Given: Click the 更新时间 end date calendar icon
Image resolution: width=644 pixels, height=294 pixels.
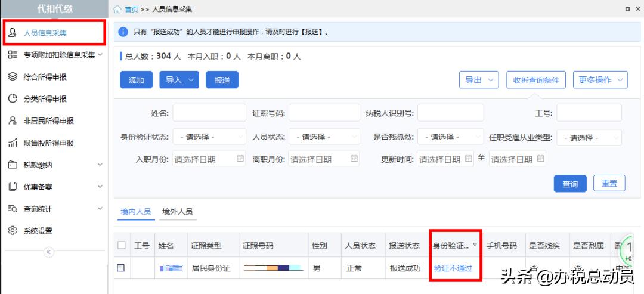Looking at the screenshot, I should pos(540,158).
